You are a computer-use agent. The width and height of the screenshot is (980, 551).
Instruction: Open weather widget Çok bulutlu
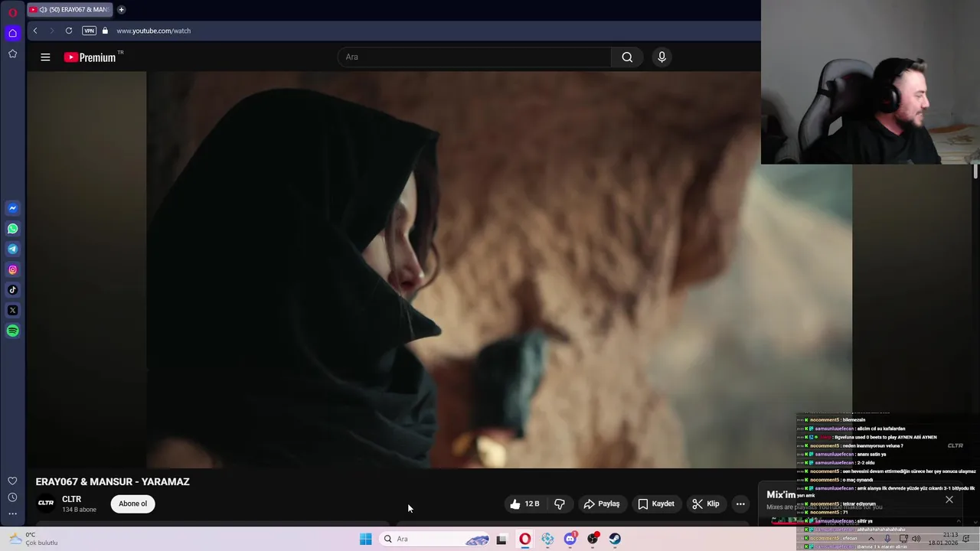pyautogui.click(x=33, y=539)
